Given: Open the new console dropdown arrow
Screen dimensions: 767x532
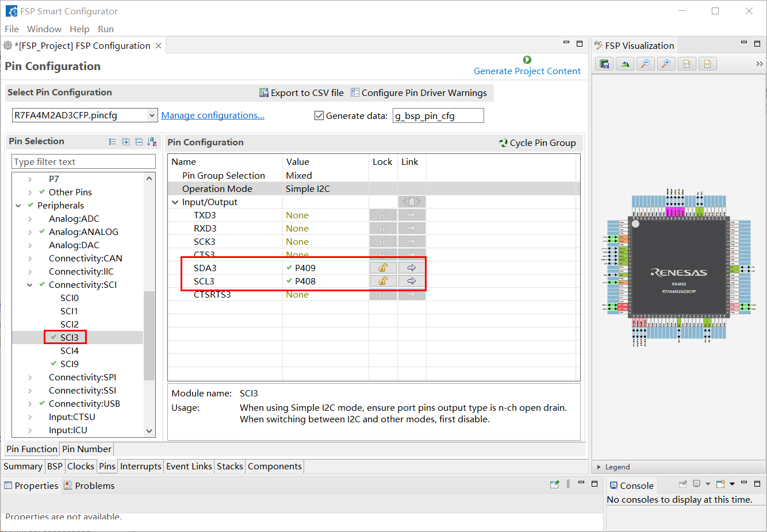Looking at the screenshot, I should [732, 484].
